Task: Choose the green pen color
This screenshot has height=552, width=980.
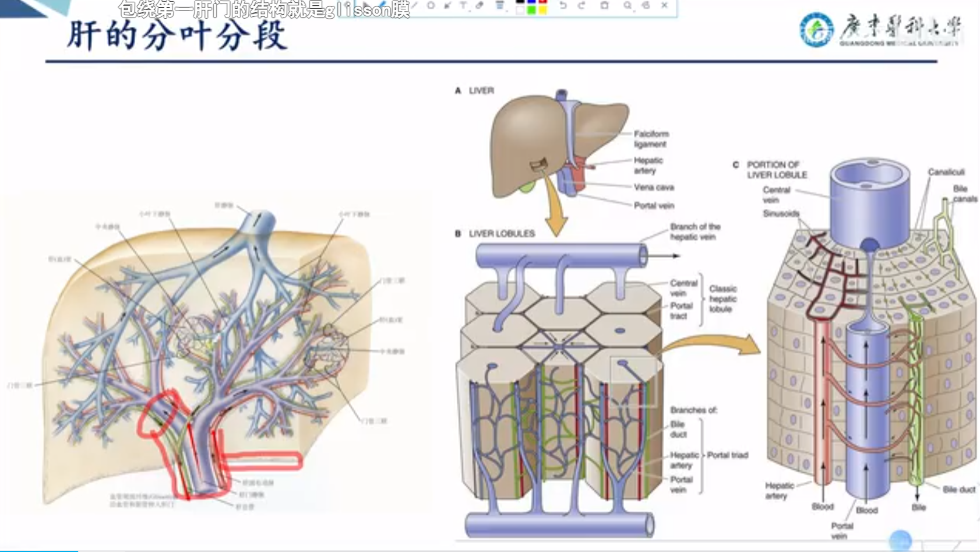Action: click(x=531, y=10)
